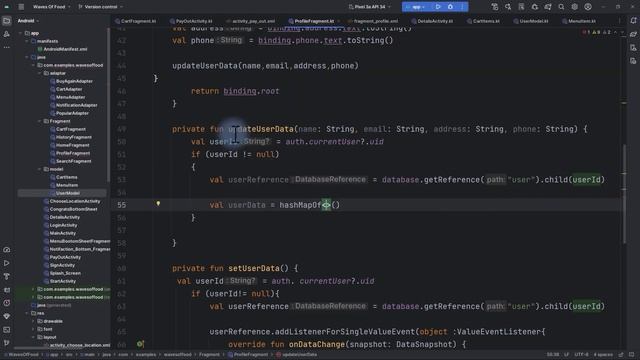Screen dimensions: 640x360
Task: Click the Debug app bug icon
Action: click(x=450, y=7)
